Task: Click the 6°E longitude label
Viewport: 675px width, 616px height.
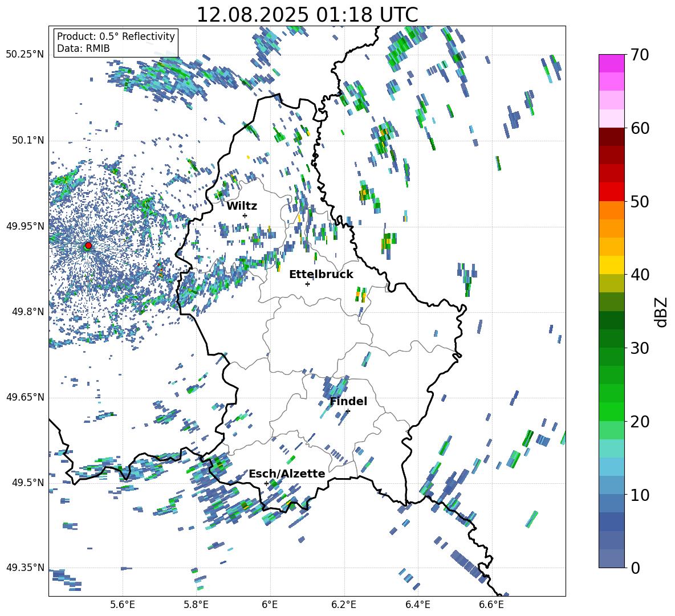Action: click(x=270, y=605)
